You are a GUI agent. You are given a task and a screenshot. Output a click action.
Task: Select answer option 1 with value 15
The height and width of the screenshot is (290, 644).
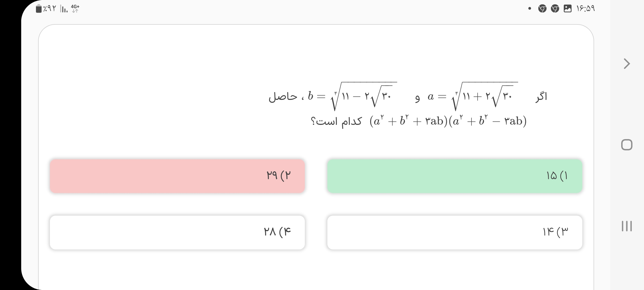click(x=455, y=176)
